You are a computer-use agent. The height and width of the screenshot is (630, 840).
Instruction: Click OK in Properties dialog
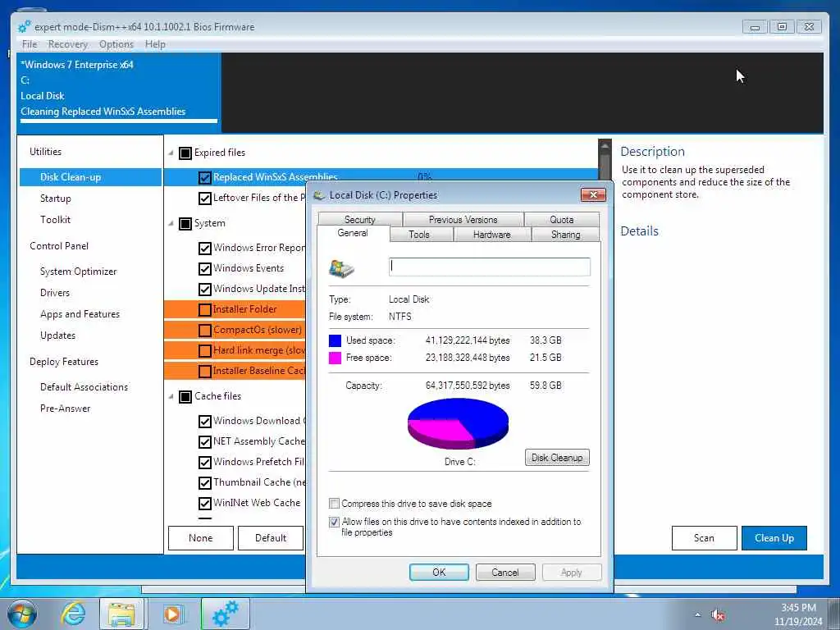[440, 572]
